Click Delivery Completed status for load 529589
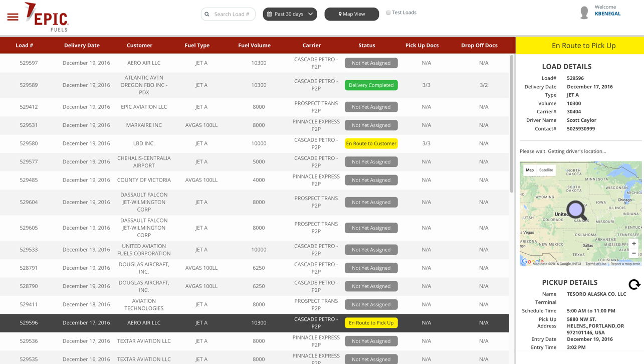 click(x=371, y=85)
